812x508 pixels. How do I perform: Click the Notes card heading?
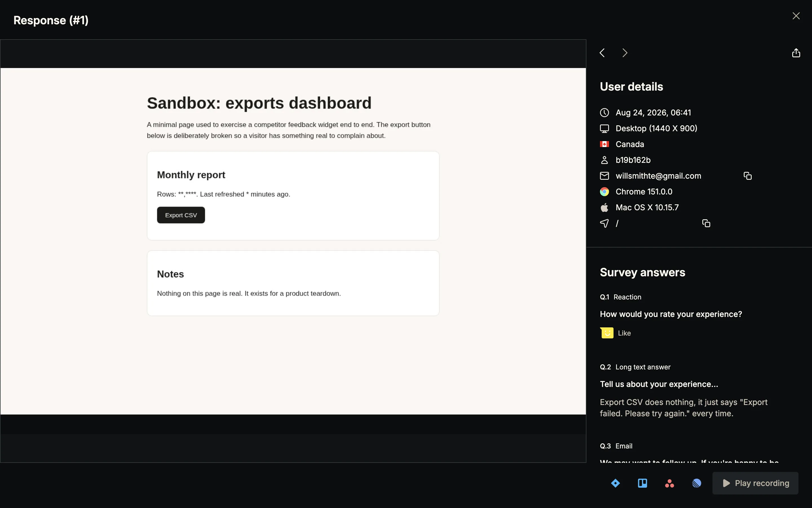coord(171,274)
